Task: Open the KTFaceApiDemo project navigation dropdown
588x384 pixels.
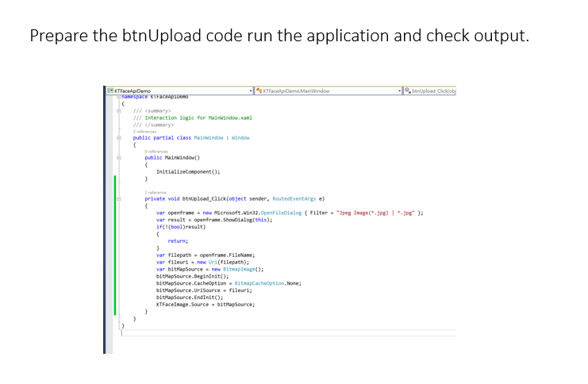Action: (x=249, y=91)
